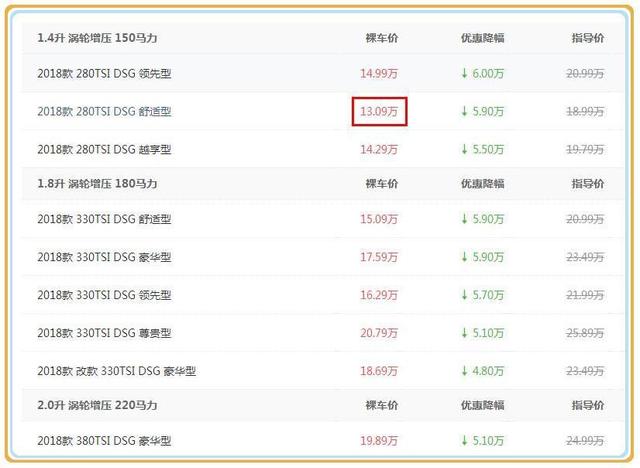Screen dimensions: 640x468
Task: Click the 17.59万 bare car price
Action: pos(379,257)
